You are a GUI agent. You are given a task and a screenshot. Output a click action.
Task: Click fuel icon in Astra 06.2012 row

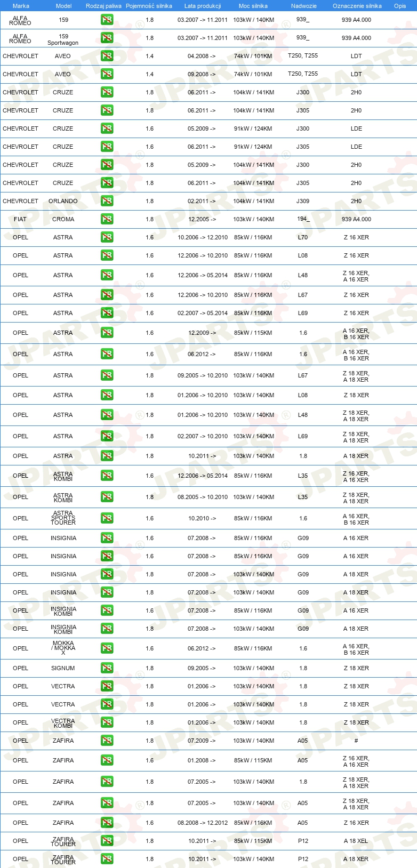point(107,354)
